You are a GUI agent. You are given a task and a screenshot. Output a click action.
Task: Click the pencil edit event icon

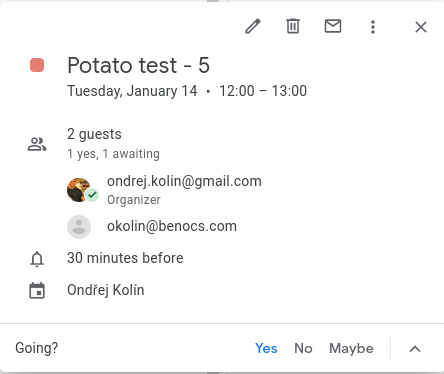[x=253, y=27]
